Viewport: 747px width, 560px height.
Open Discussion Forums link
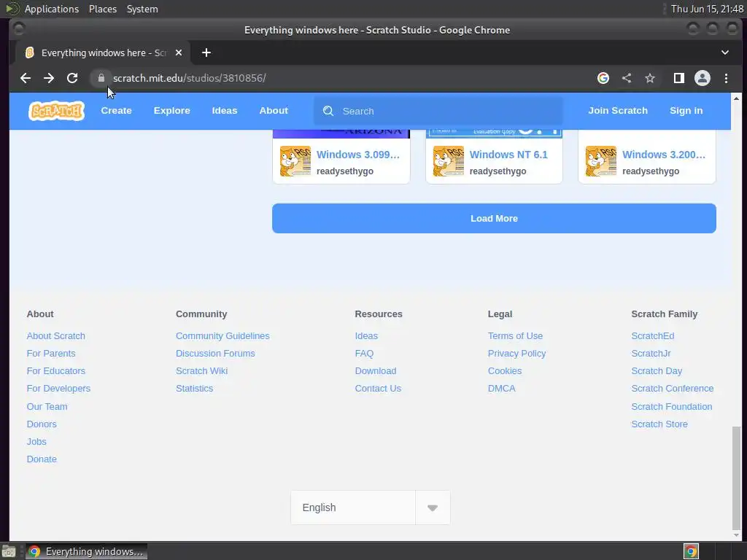coord(215,354)
